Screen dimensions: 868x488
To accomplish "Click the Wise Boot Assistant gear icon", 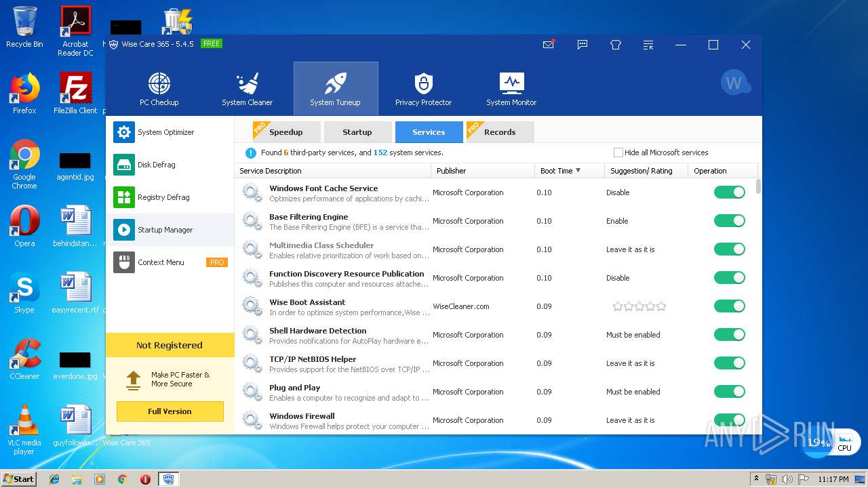I will [x=252, y=306].
